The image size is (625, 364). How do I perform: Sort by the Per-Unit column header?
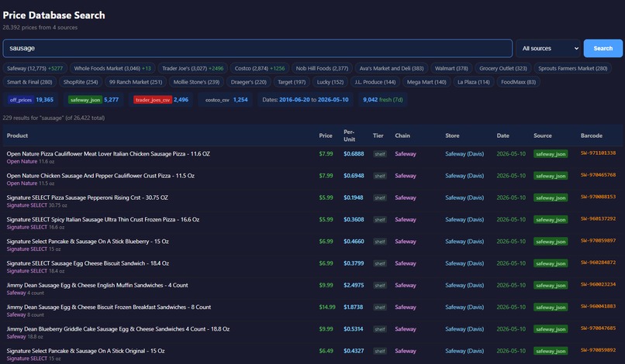(349, 136)
